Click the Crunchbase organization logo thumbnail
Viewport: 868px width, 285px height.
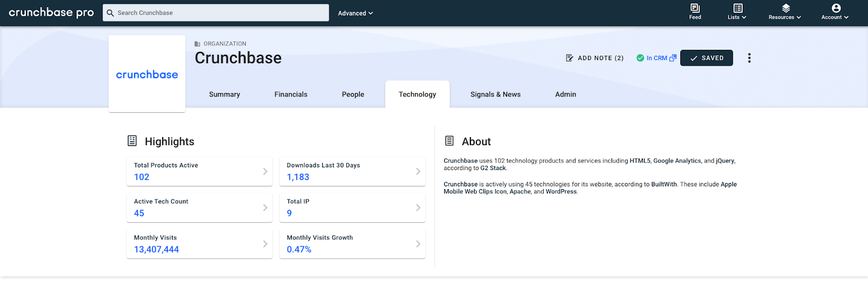pos(147,74)
